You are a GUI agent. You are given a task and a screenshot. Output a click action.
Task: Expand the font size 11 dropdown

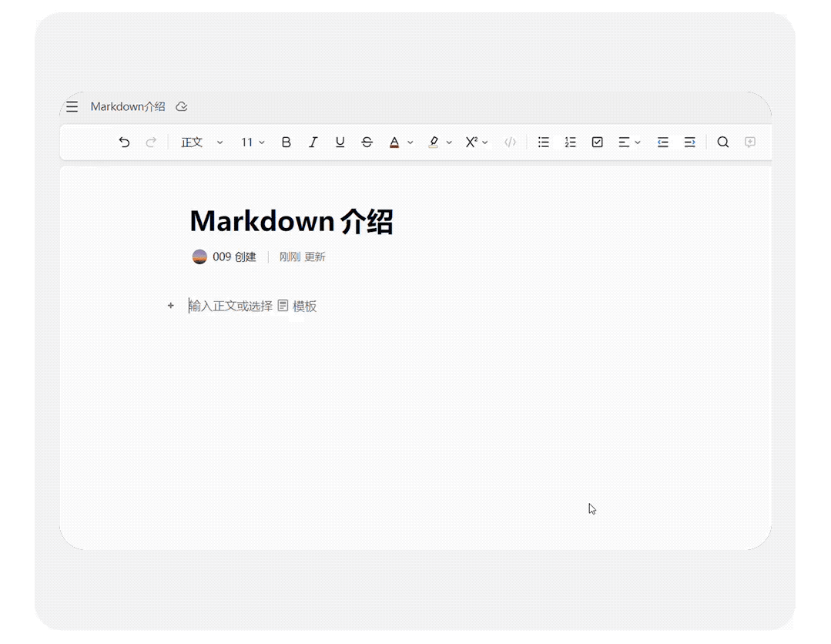point(253,143)
